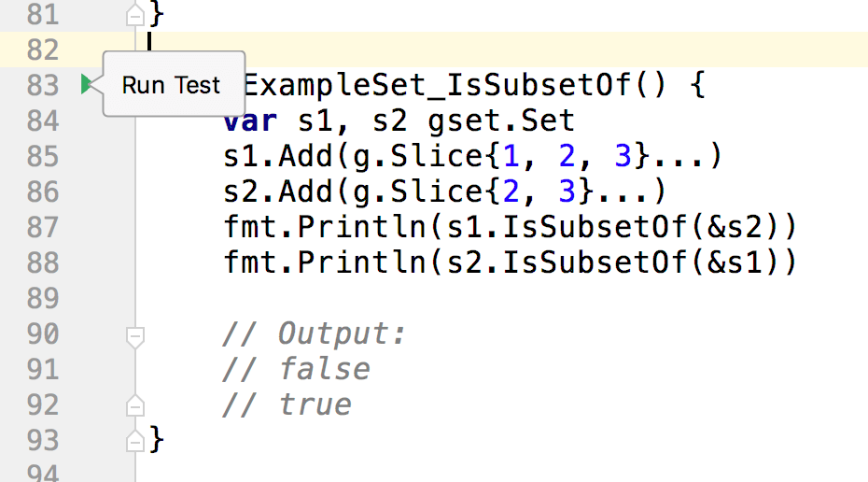Click the green Run Test gutter arrow
This screenshot has height=482, width=868.
tap(87, 84)
